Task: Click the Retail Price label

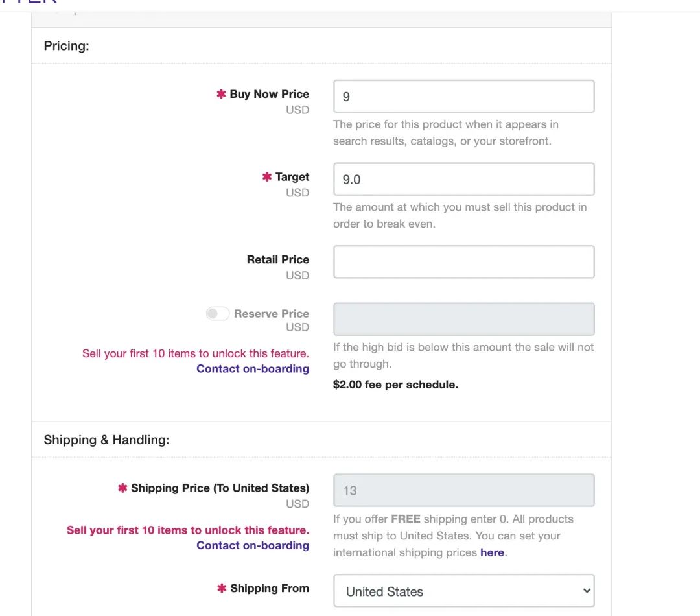Action: pos(277,259)
